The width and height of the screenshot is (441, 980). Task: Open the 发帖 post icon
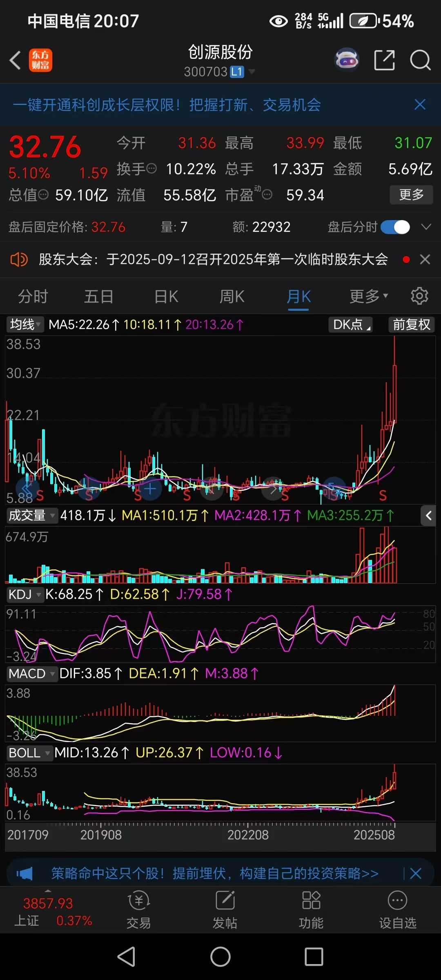(x=225, y=910)
